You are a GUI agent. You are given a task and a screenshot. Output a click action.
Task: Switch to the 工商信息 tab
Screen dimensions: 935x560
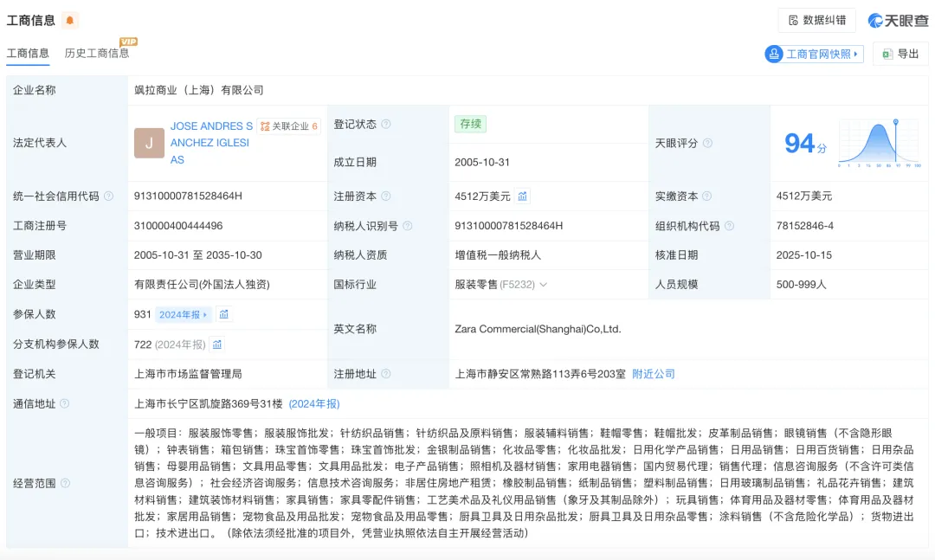[28, 53]
